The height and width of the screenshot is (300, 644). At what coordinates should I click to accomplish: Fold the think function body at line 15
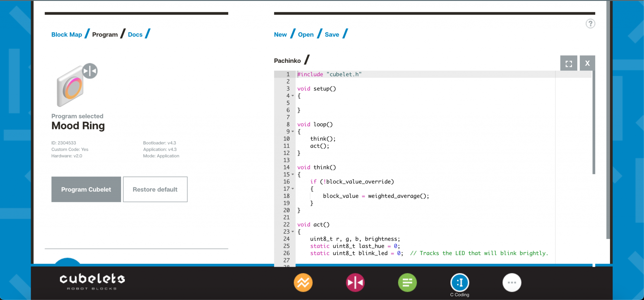293,174
